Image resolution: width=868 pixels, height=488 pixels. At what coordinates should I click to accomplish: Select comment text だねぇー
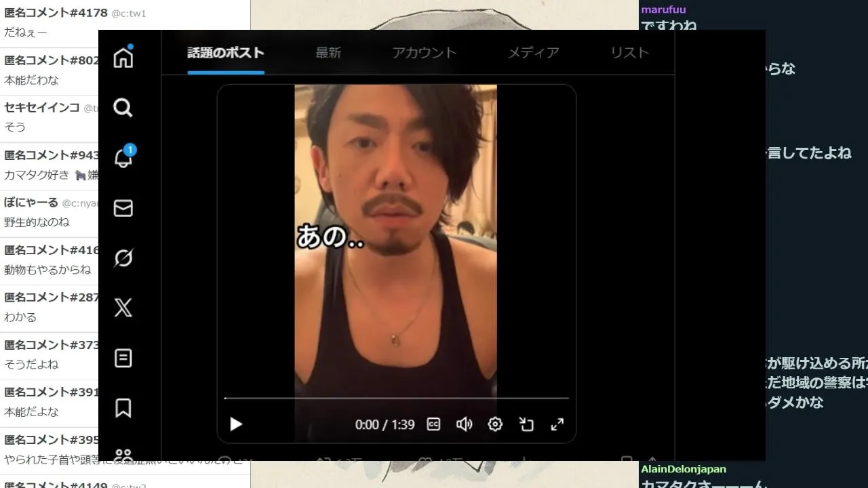pos(26,33)
